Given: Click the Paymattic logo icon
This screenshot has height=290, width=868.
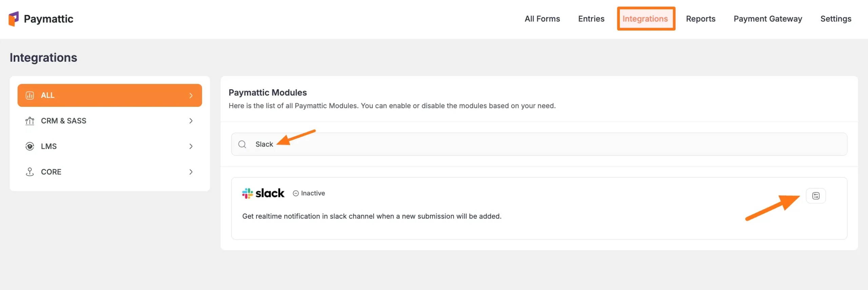Looking at the screenshot, I should [x=14, y=19].
